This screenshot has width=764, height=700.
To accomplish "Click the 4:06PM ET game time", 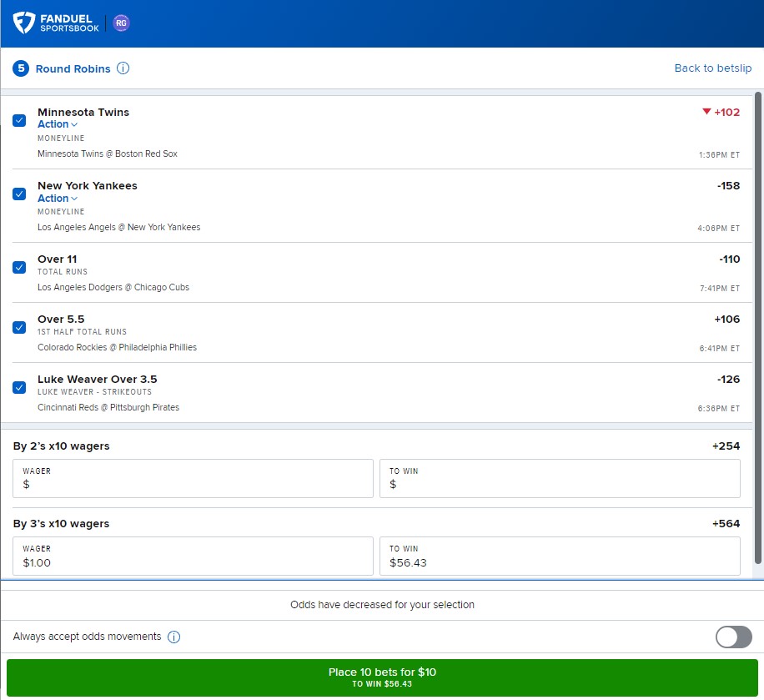I will coord(719,228).
